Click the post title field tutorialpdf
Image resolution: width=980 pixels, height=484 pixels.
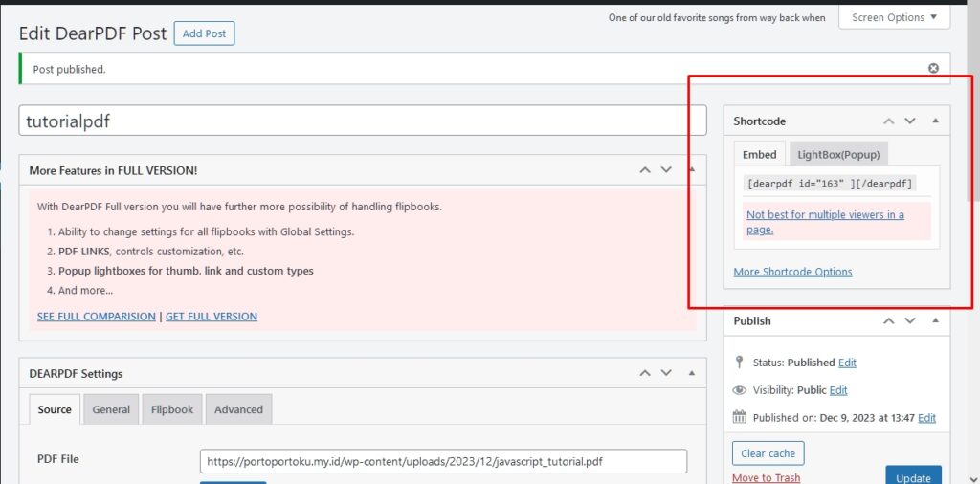(x=363, y=121)
